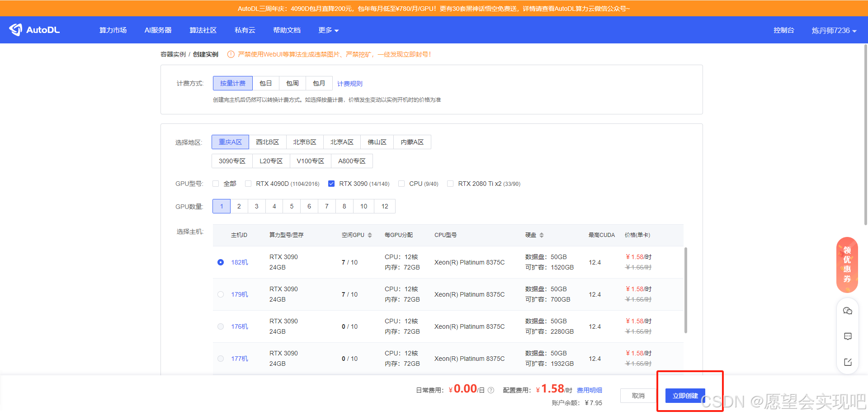Open the 费用明细 link
This screenshot has height=416, width=868.
tap(589, 390)
